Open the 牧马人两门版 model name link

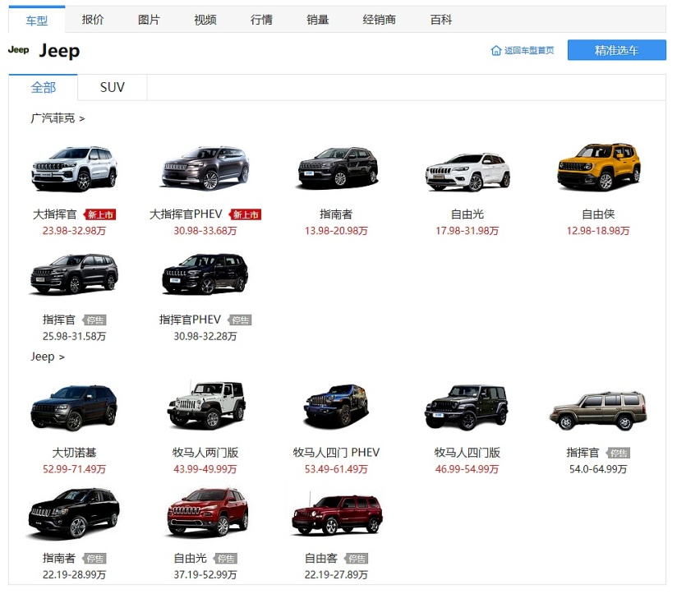tap(205, 453)
